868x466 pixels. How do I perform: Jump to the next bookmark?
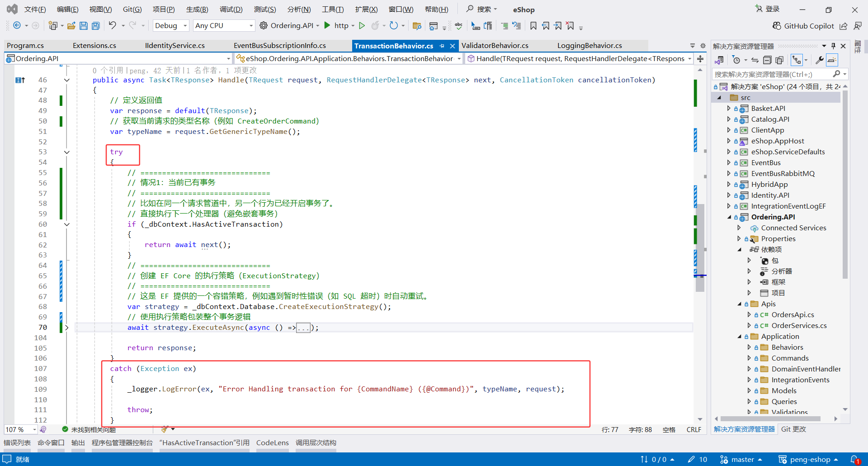pos(558,26)
